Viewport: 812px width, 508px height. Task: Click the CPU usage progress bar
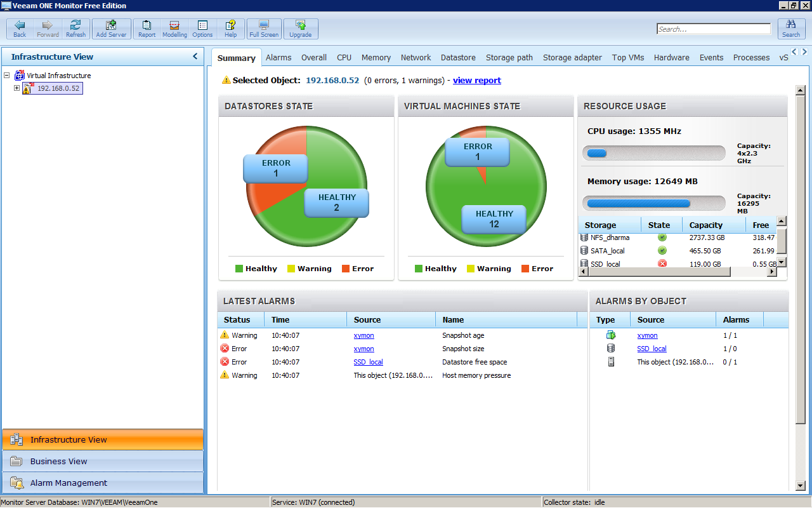654,153
